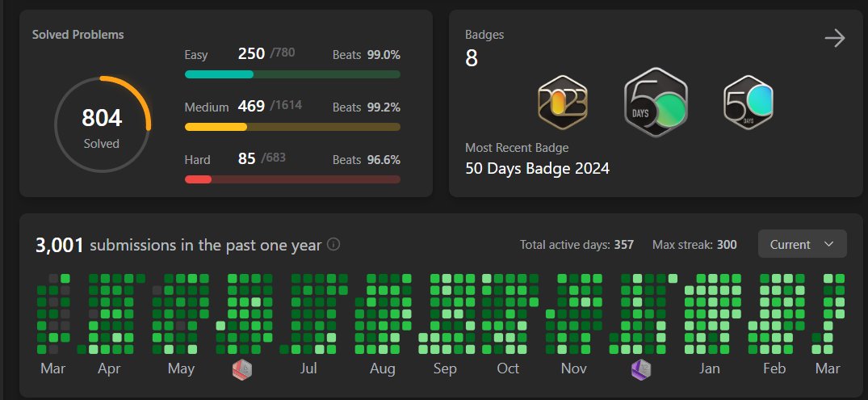Click the 'Sep' month label
The width and height of the screenshot is (868, 400).
tap(445, 369)
